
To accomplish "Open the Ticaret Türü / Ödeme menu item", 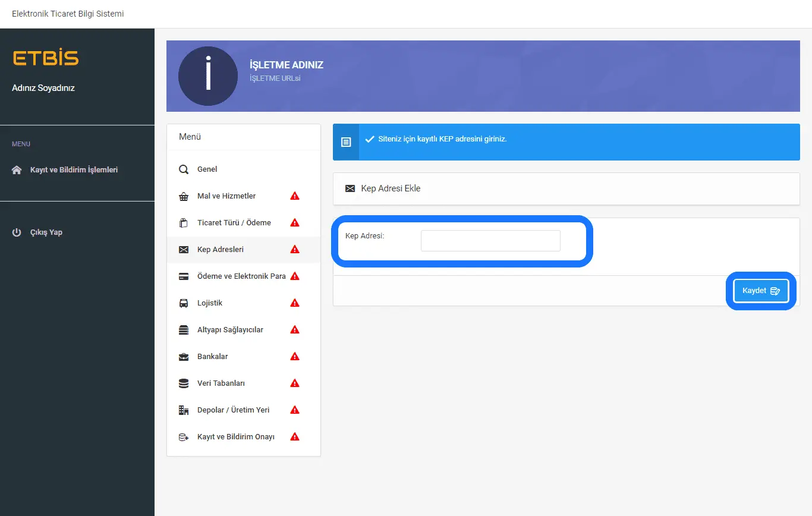I will click(x=234, y=223).
